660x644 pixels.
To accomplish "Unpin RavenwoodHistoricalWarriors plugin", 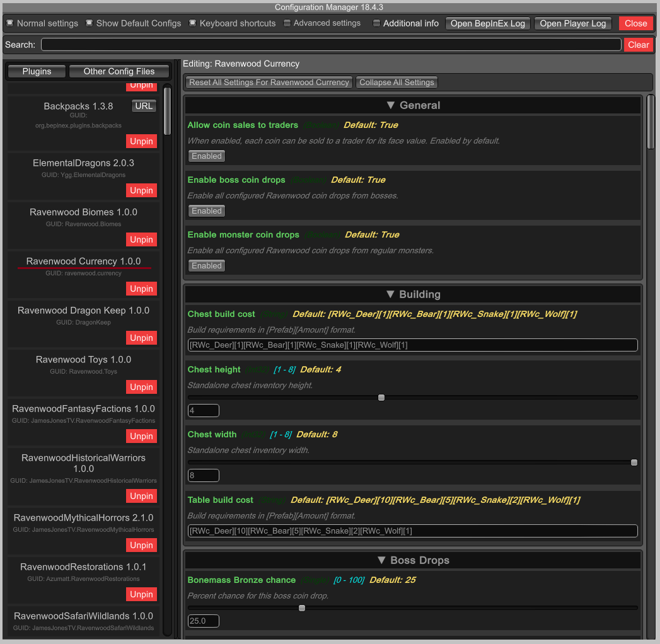I will coord(141,497).
